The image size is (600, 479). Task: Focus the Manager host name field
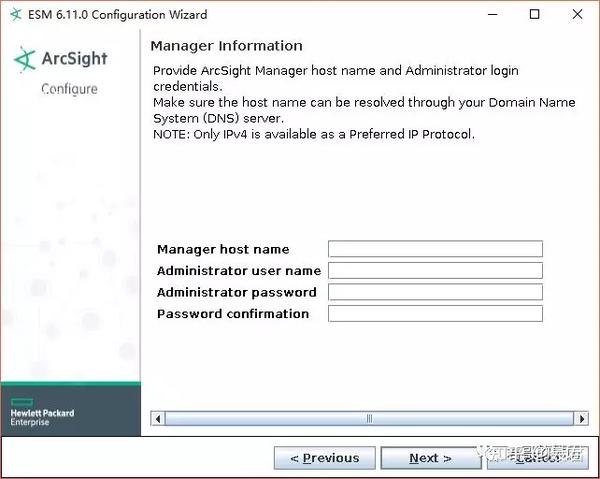pos(435,249)
